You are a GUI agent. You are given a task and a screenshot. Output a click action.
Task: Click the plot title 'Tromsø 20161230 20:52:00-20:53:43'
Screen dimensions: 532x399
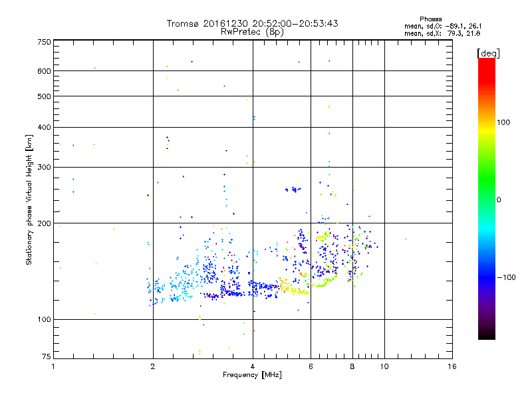point(252,23)
